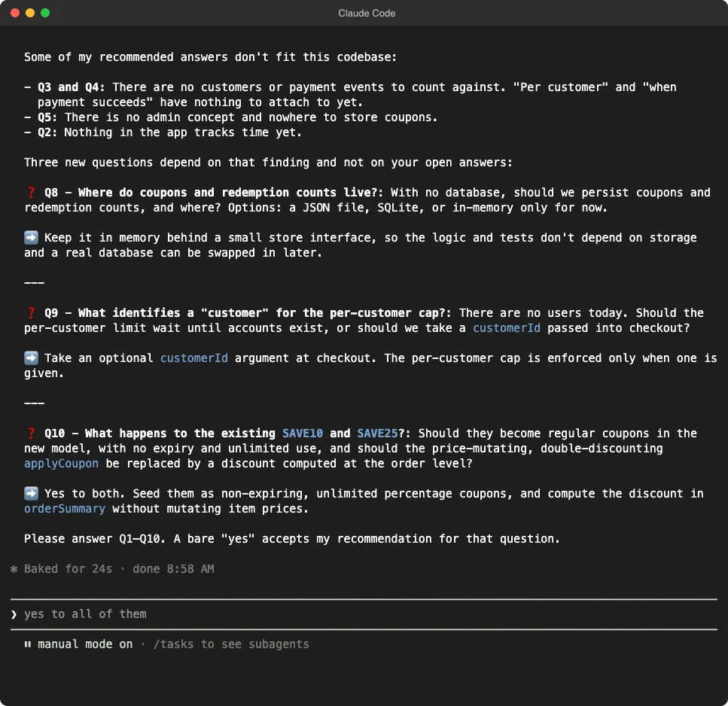728x706 pixels.
Task: Click the 'orderSummary' code term
Action: pyautogui.click(x=65, y=509)
